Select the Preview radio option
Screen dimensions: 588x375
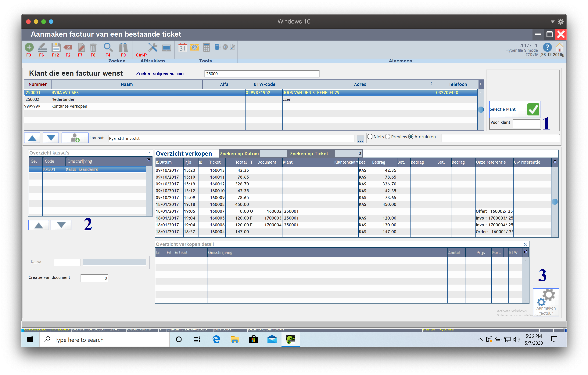pos(388,137)
